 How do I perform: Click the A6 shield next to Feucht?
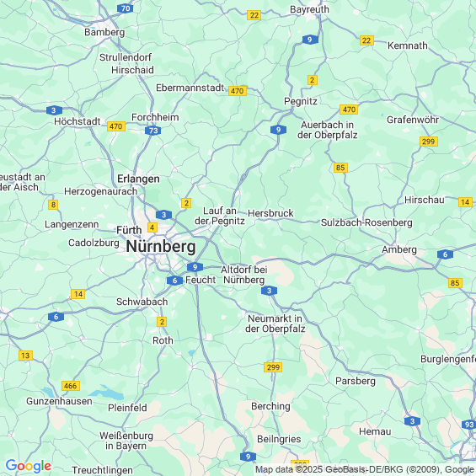click(174, 281)
